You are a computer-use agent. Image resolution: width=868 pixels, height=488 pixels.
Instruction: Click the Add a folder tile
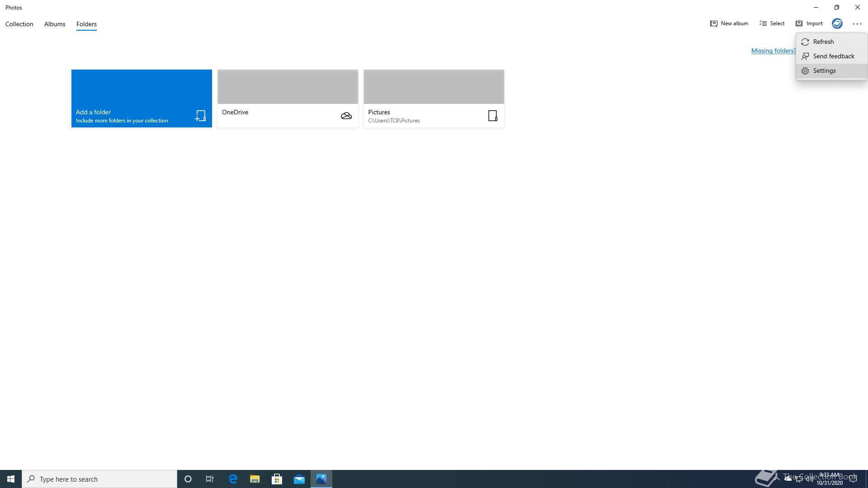(142, 98)
